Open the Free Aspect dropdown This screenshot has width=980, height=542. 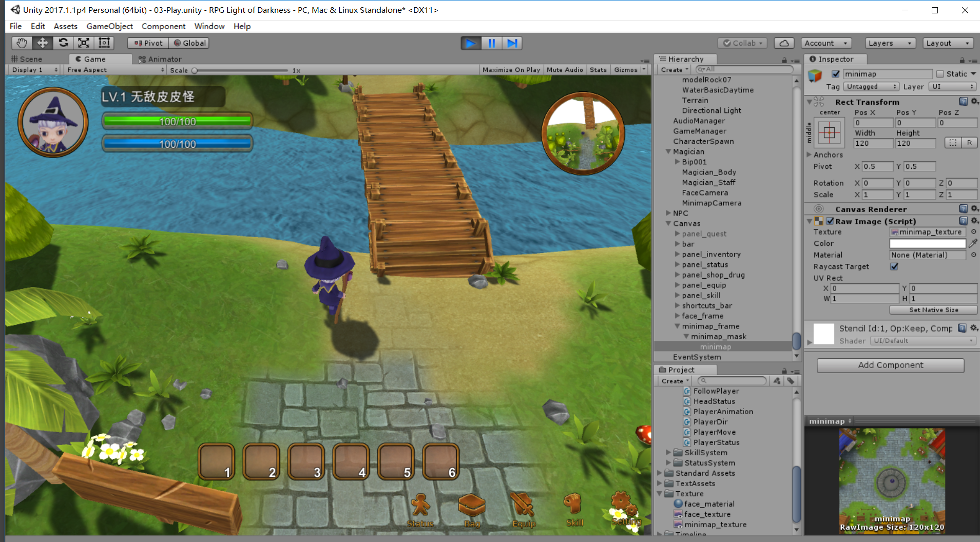(x=116, y=70)
